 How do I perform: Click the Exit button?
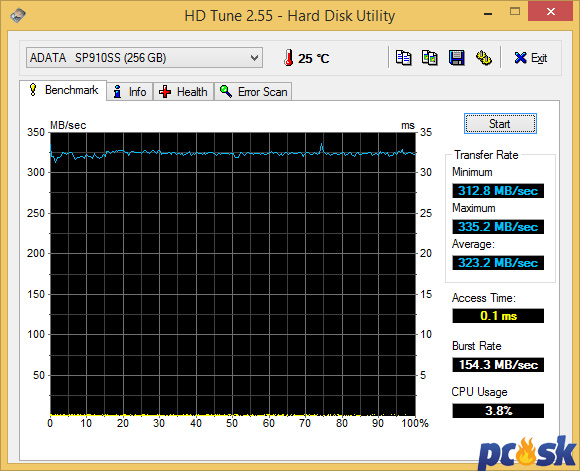point(530,58)
